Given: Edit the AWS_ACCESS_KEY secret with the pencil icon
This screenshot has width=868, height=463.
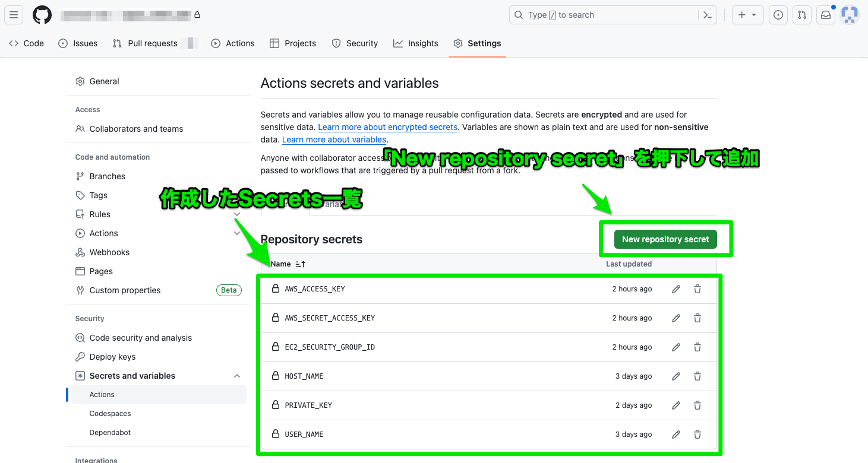Looking at the screenshot, I should (x=676, y=289).
